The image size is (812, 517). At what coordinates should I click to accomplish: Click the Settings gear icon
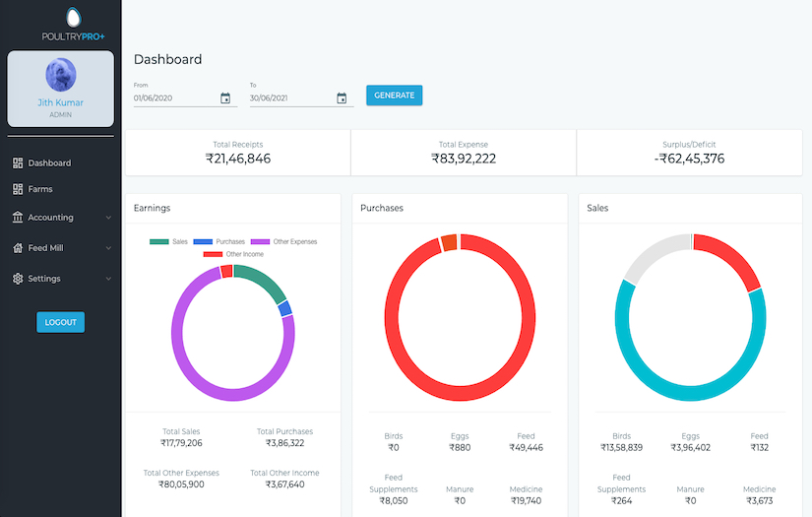[x=18, y=279]
